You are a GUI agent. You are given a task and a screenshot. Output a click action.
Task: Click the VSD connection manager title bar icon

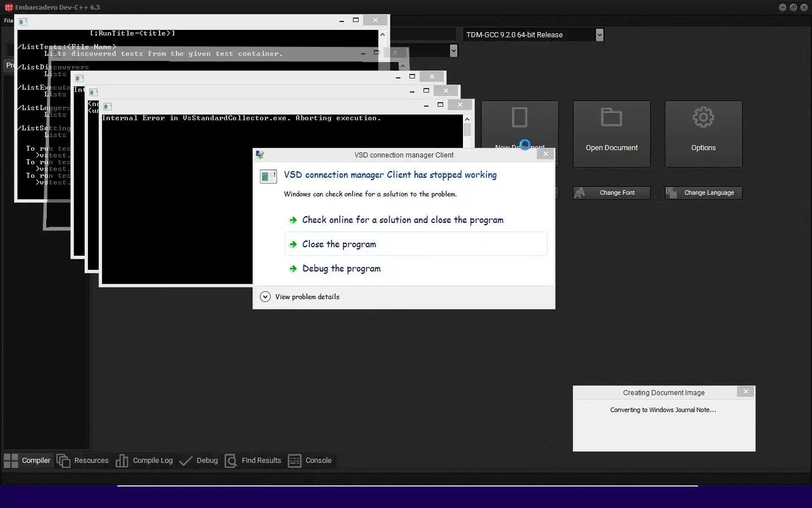[x=260, y=155]
